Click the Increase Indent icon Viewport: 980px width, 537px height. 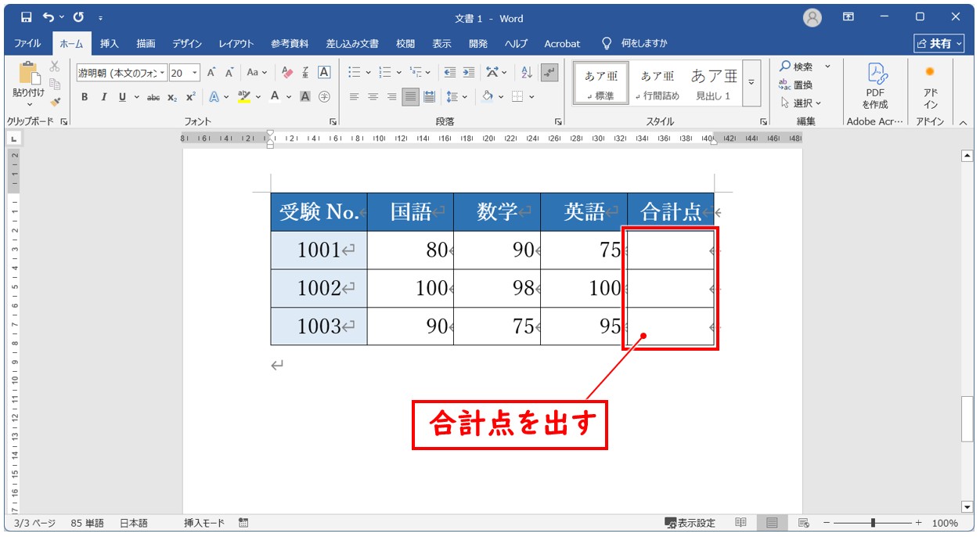[x=469, y=73]
